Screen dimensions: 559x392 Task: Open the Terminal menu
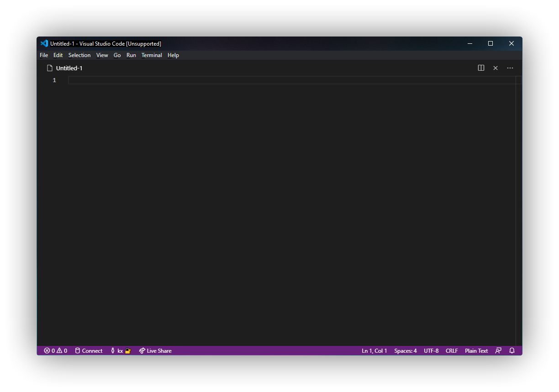[152, 55]
